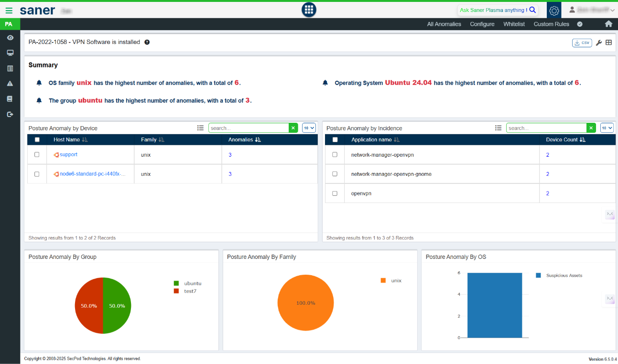Focus the Posture Anomaly by Device search box
This screenshot has height=364, width=618.
coord(249,128)
